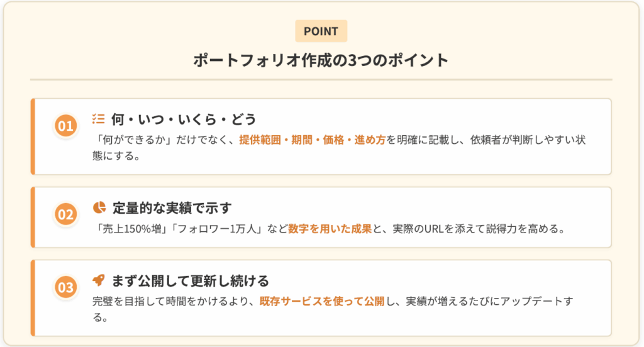Select the orange 01 number badge
Screen dimensions: 644x347
(x=65, y=126)
